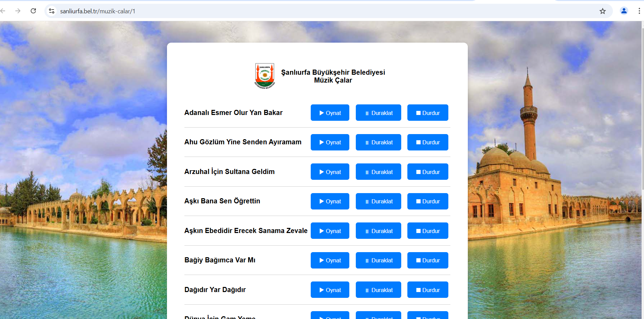644x319 pixels.
Task: View site information icon in address bar
Action: [52, 11]
